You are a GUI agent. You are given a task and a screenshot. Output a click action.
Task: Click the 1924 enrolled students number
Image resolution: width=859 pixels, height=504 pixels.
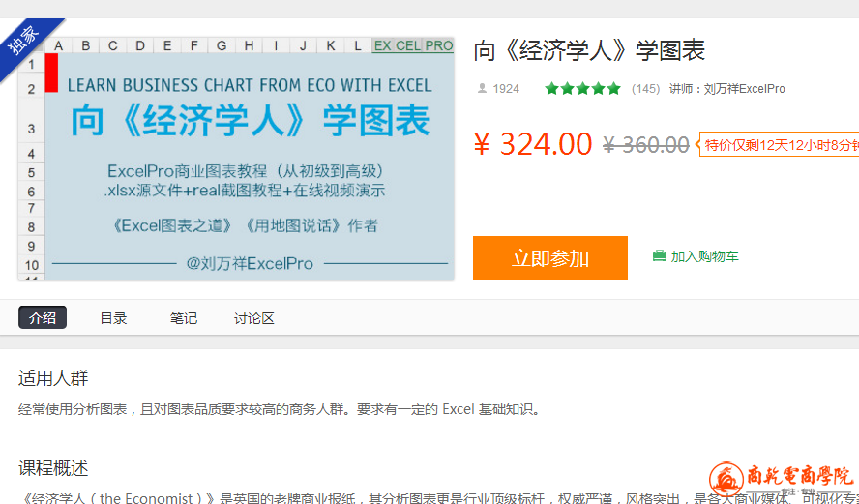tap(506, 89)
